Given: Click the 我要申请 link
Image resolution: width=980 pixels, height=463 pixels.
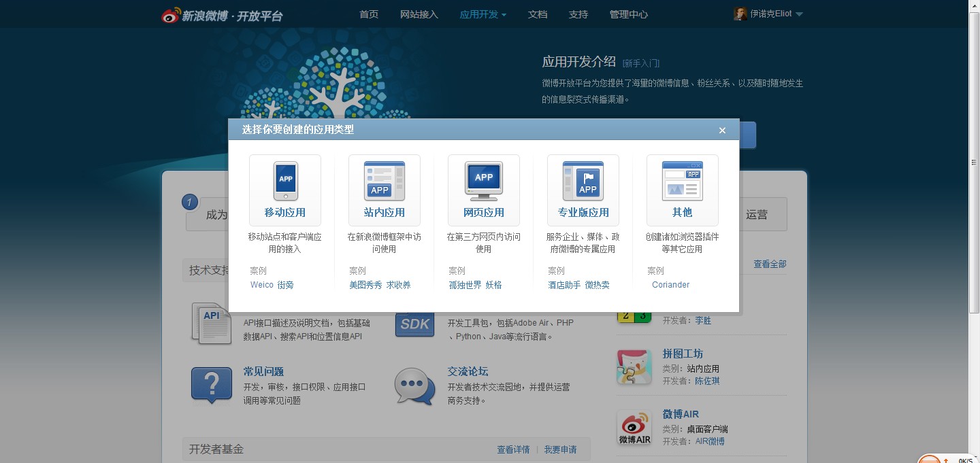Looking at the screenshot, I should point(560,449).
